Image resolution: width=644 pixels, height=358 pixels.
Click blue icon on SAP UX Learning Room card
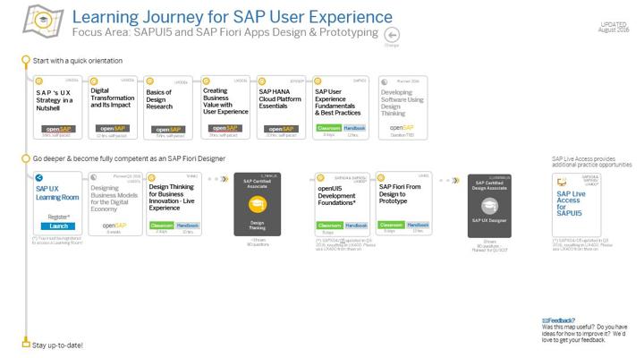39,178
